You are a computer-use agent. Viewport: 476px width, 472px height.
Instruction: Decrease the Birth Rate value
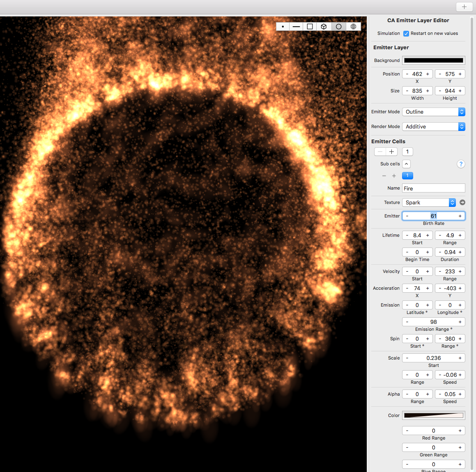407,216
